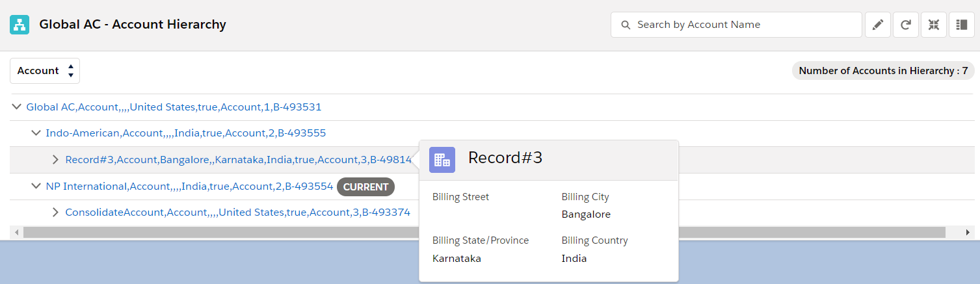The height and width of the screenshot is (284, 980).
Task: Click the pencil edit icon
Action: tap(877, 25)
